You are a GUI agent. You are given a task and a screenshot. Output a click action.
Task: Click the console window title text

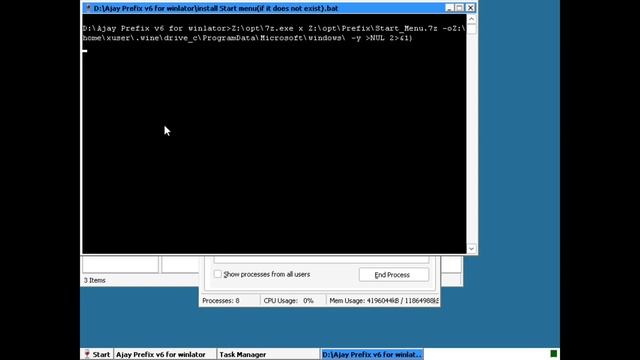tap(216, 8)
